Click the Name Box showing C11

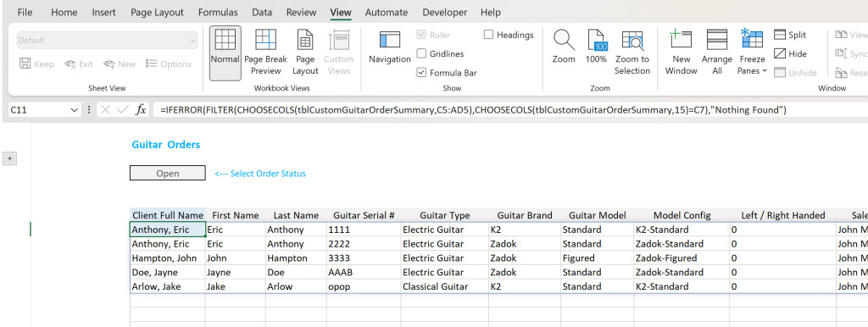(x=39, y=110)
